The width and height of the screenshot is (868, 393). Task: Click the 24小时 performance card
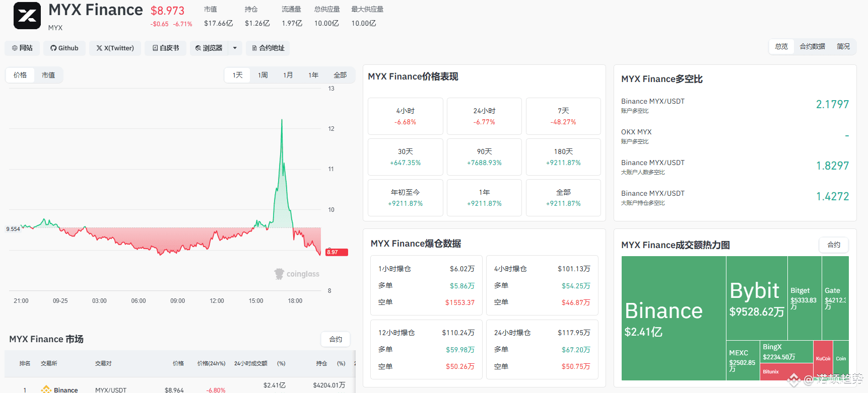[x=484, y=116]
